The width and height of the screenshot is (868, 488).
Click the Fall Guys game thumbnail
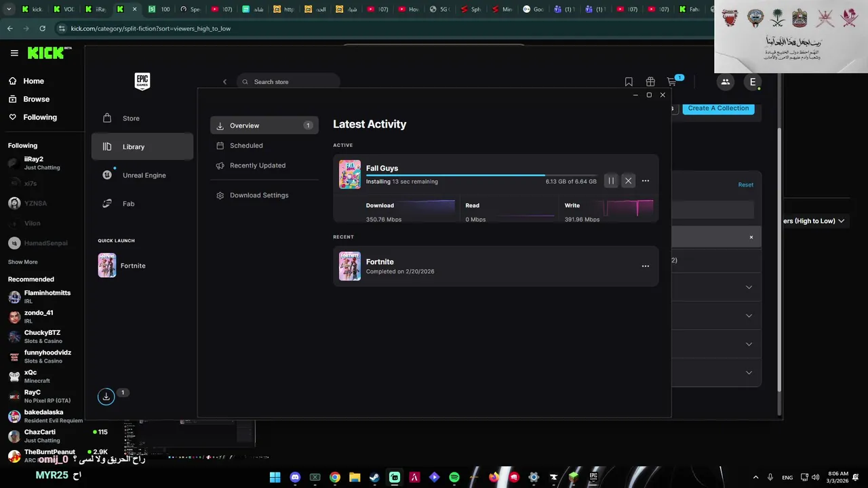tap(350, 174)
